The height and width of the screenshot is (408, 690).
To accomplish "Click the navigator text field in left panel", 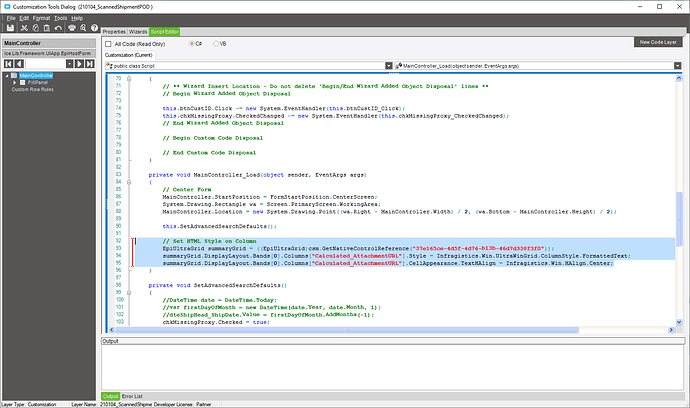I will click(45, 64).
